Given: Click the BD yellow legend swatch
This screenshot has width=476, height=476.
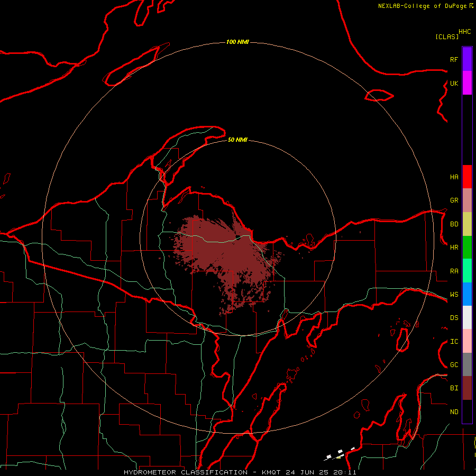Looking at the screenshot, I should coord(467,224).
